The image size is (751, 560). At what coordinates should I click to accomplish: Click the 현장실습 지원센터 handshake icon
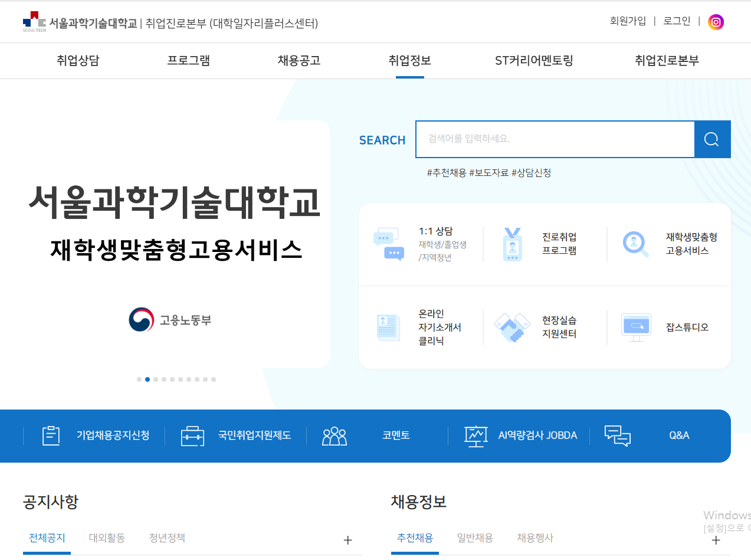[x=511, y=328]
